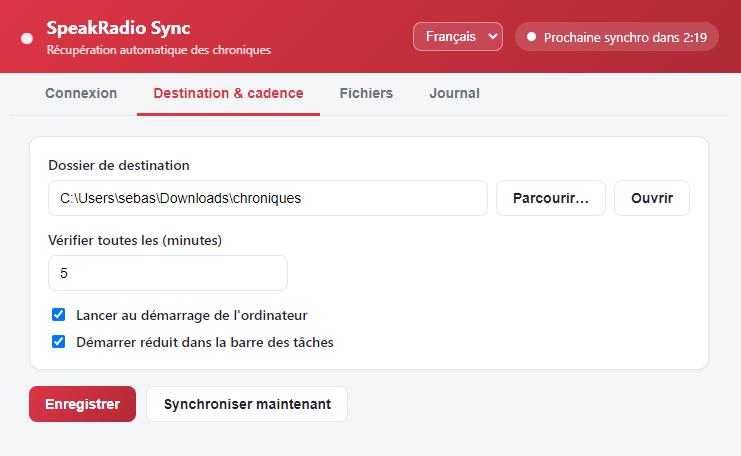Screen dimensions: 741x456
Task: Go to the Journal tab
Action: click(454, 93)
